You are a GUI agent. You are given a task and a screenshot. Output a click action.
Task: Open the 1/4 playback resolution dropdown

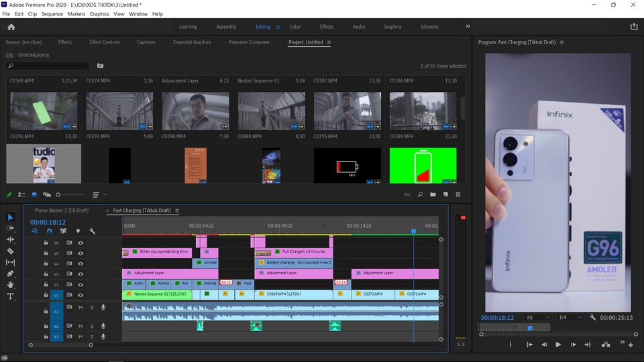pyautogui.click(x=571, y=317)
